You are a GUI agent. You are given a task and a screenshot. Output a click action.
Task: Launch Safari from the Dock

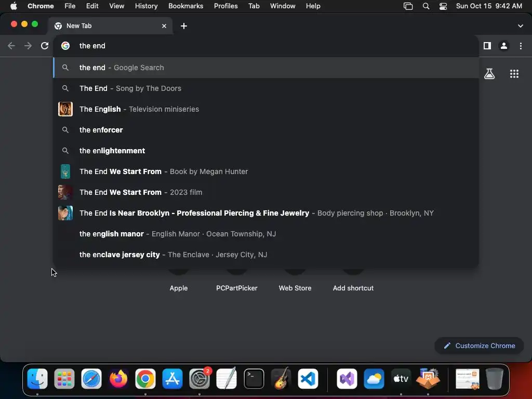point(91,379)
